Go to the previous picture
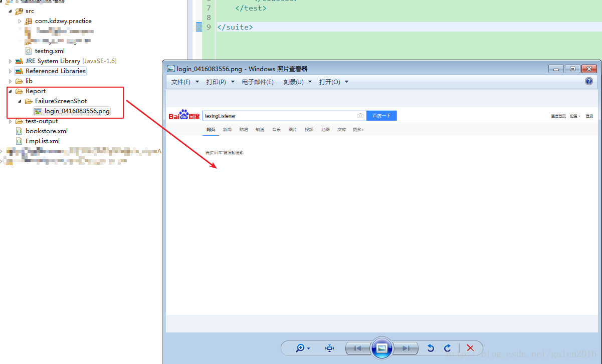602x364 pixels. click(x=358, y=348)
